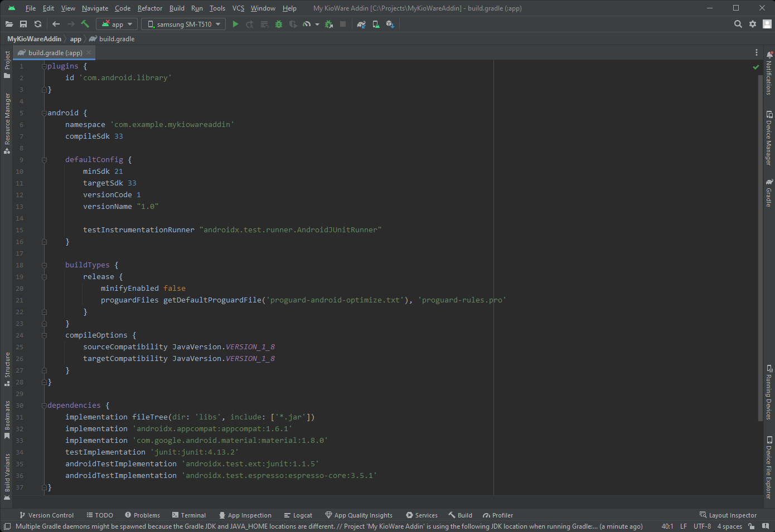Open Services tool window
The height and width of the screenshot is (532, 775).
point(422,515)
